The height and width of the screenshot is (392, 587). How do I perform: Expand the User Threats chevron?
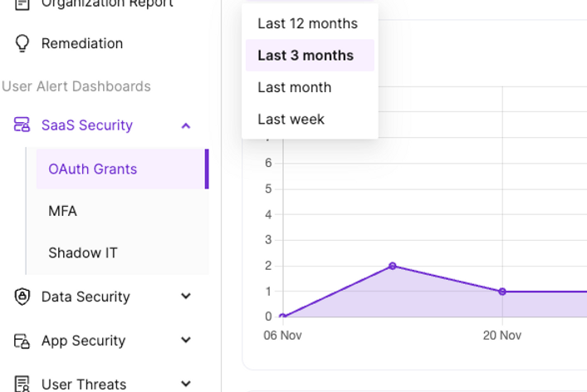(x=186, y=384)
